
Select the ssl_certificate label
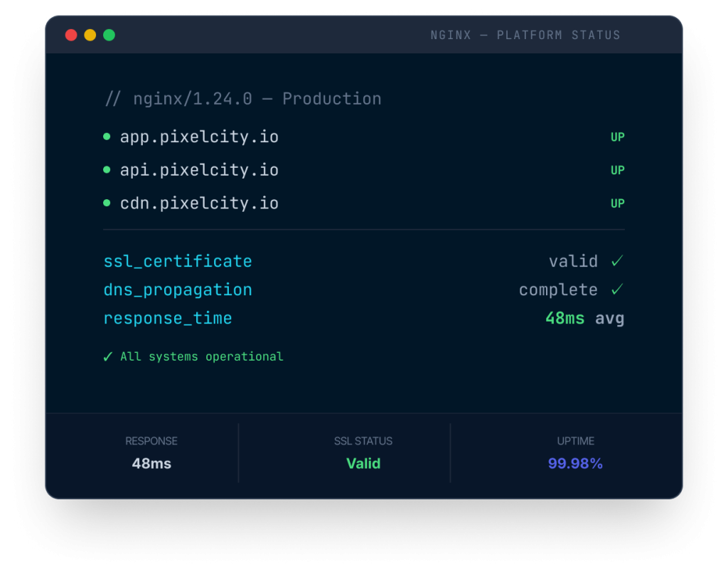coord(178,261)
